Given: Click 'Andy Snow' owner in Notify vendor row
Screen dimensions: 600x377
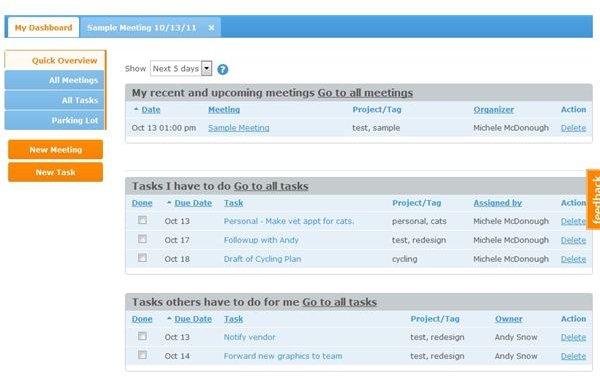Looking at the screenshot, I should (x=516, y=337).
